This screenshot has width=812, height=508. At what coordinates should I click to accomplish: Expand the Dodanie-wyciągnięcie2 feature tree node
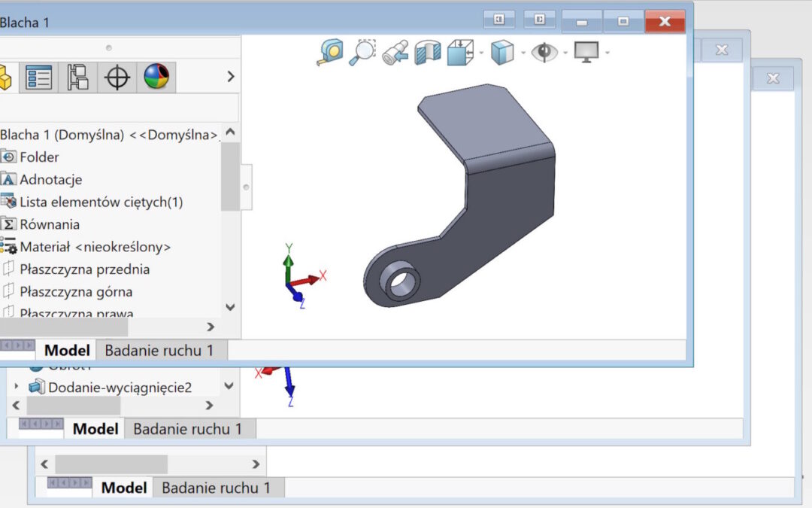[x=17, y=387]
